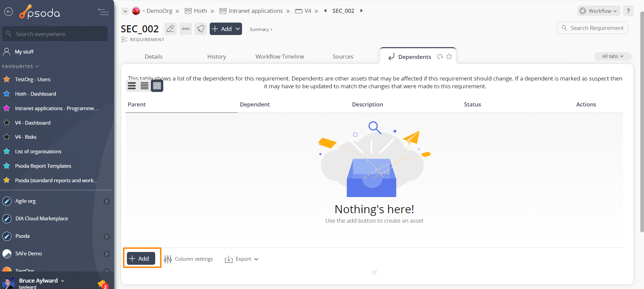Expand the Agile org arrow
Viewport: 644px width, 289px height.
[107, 201]
